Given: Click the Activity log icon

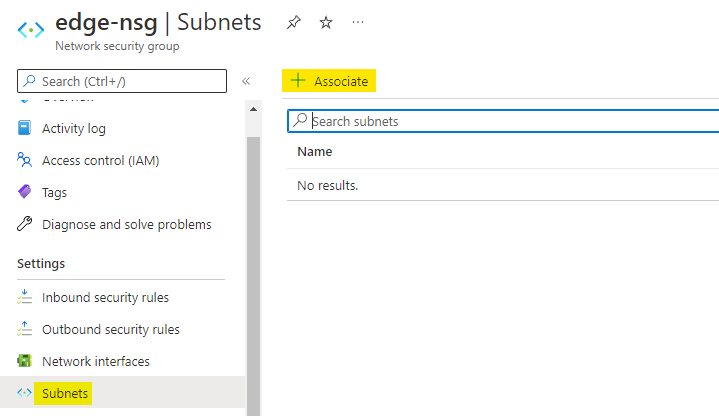Looking at the screenshot, I should pyautogui.click(x=25, y=129).
